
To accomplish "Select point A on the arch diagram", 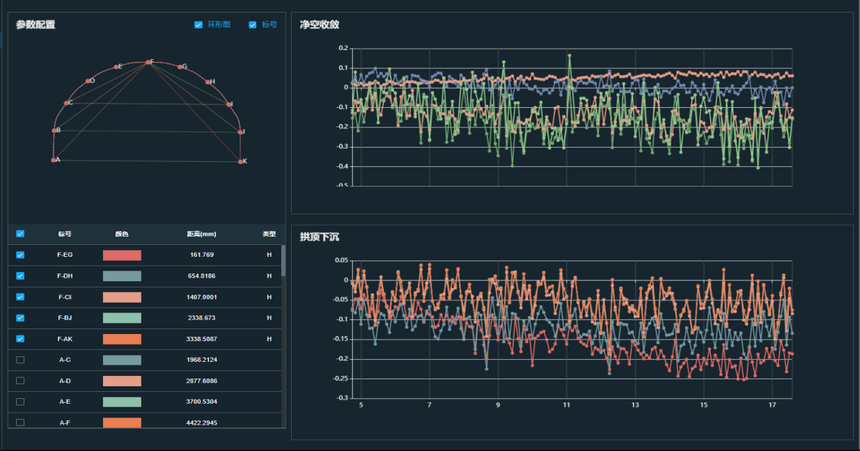I will 54,160.
